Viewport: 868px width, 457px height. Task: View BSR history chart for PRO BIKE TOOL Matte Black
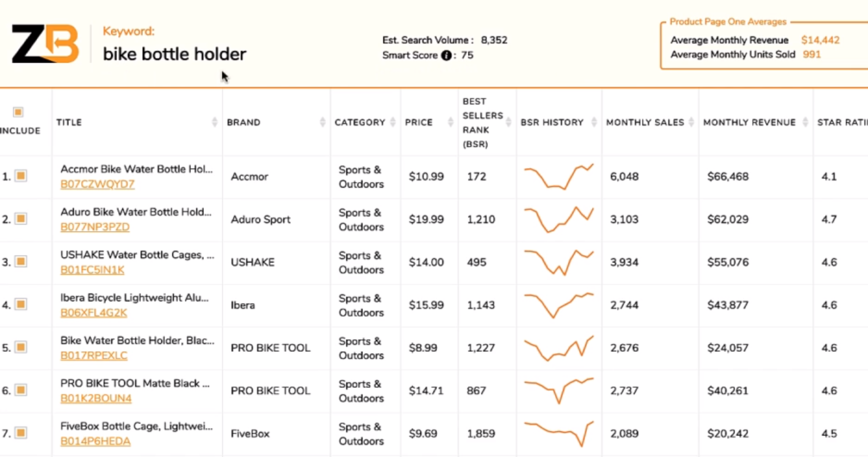click(558, 391)
